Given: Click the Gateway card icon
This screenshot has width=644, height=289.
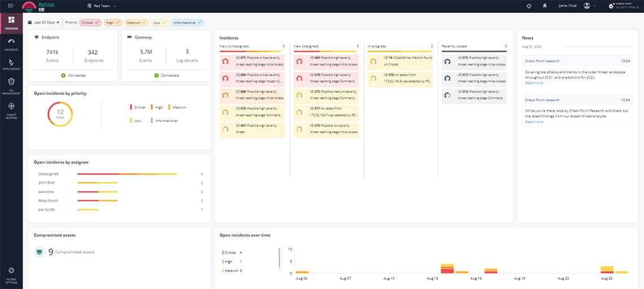Looking at the screenshot, I should point(129,37).
